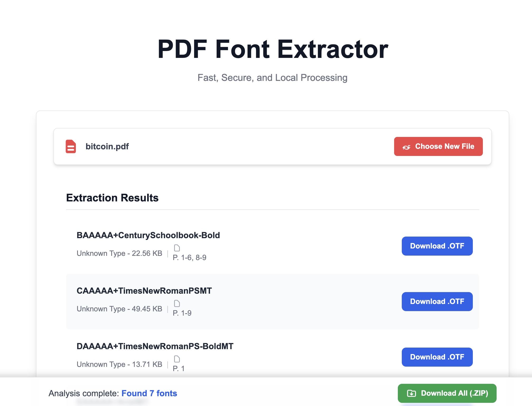Viewport: 532px width, 406px height.
Task: Click the red PDF file icon
Action: (71, 146)
